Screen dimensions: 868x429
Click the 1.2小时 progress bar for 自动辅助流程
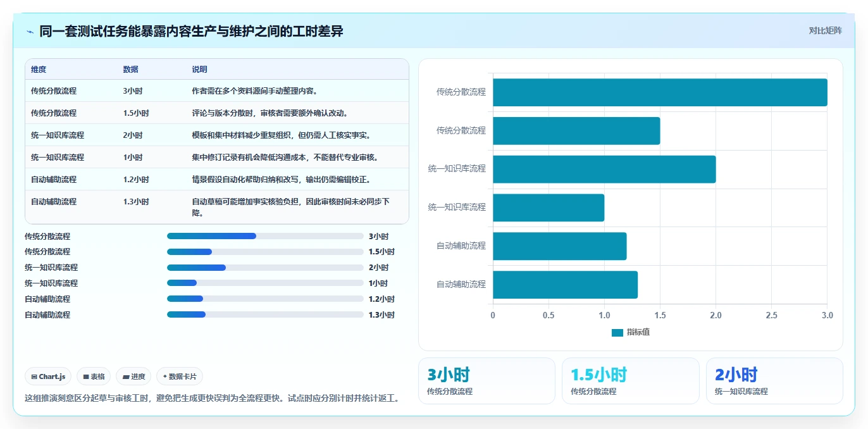click(x=265, y=299)
